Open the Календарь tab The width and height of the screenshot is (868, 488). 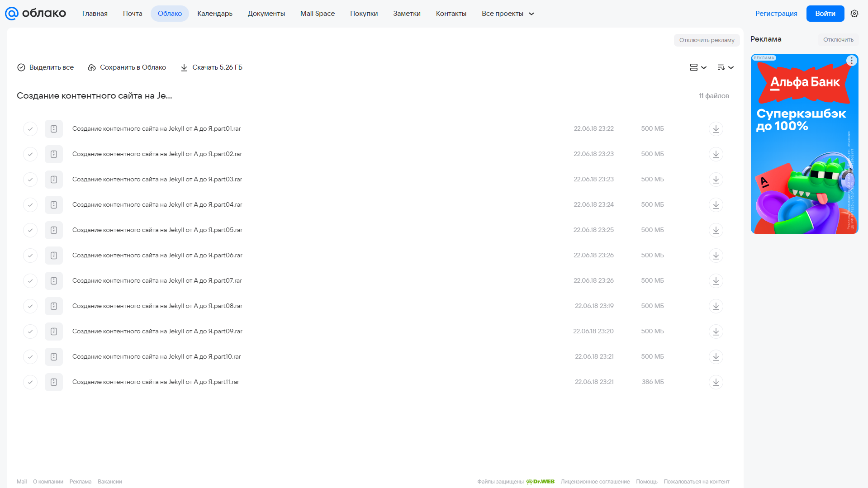(215, 14)
